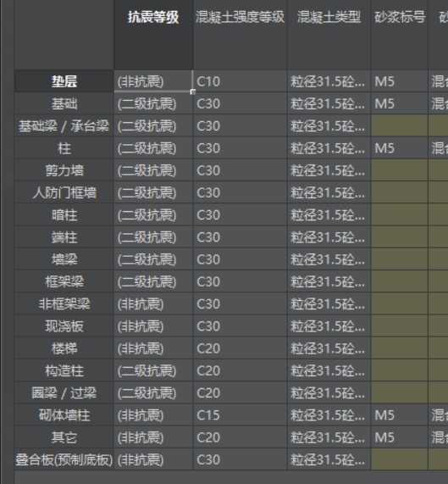Click the 混凝土类型 cell for 剪力墙

329,170
